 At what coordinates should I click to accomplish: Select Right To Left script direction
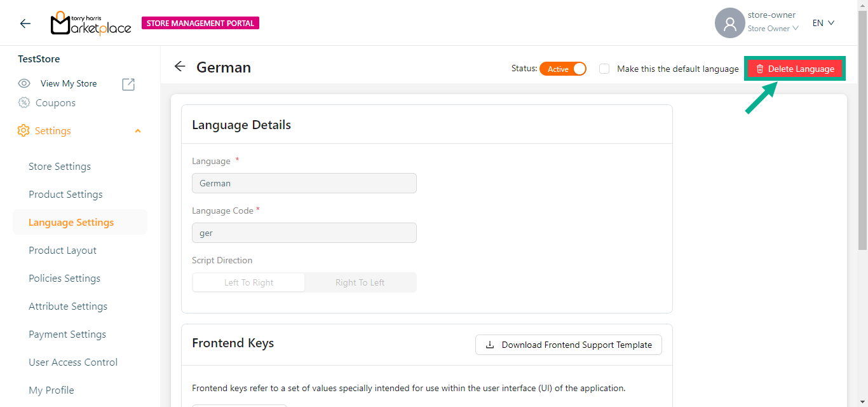360,282
